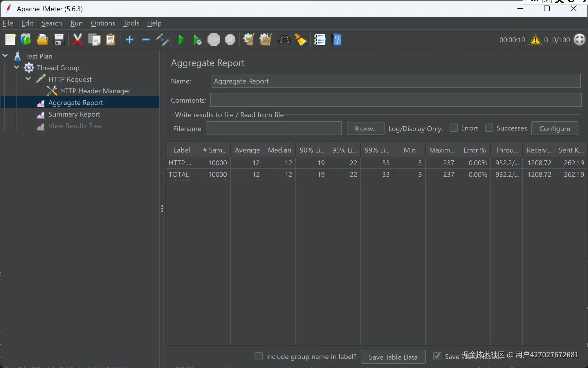
Task: Select Summary Report in the tree
Action: 74,114
